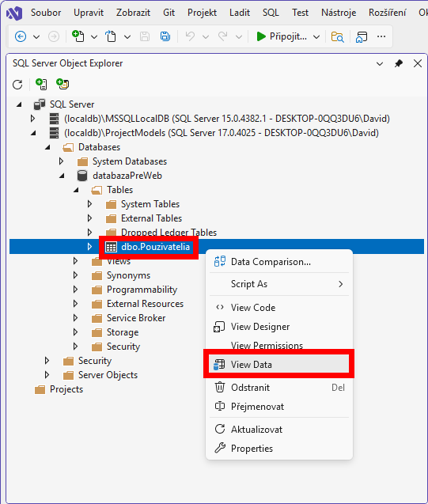Expand the System Tables folder
The image size is (428, 504).
coord(89,204)
